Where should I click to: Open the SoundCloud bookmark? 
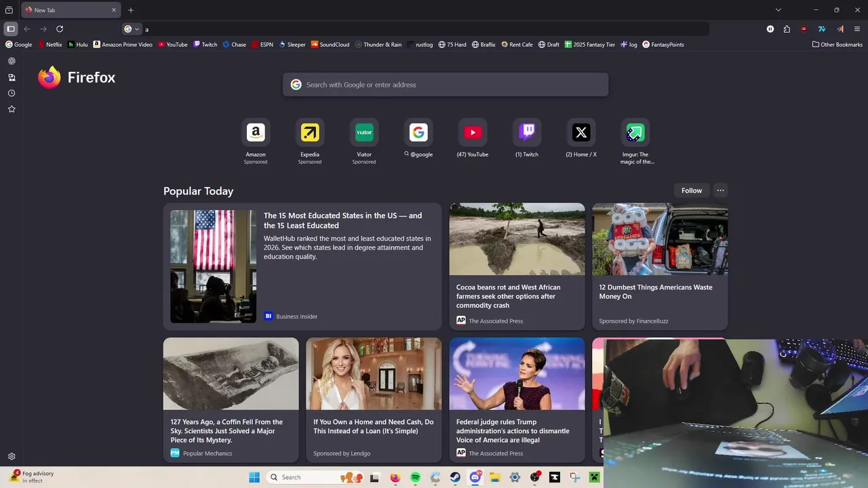tap(330, 45)
